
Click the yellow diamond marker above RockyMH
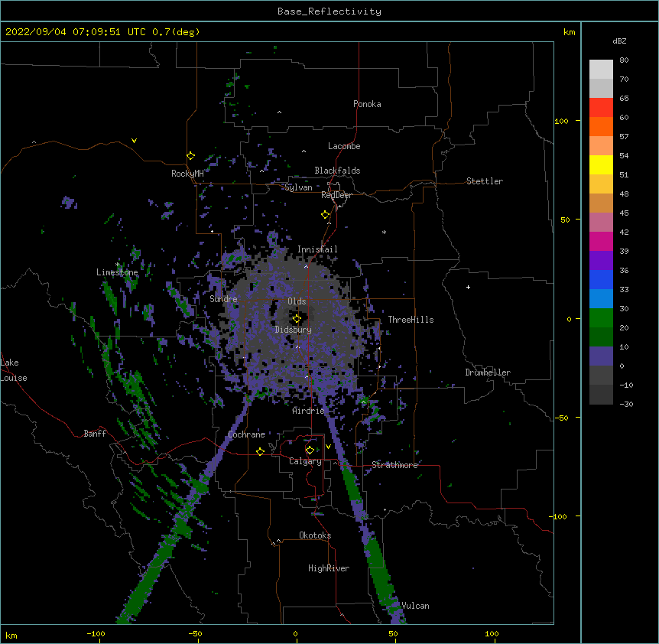(190, 156)
